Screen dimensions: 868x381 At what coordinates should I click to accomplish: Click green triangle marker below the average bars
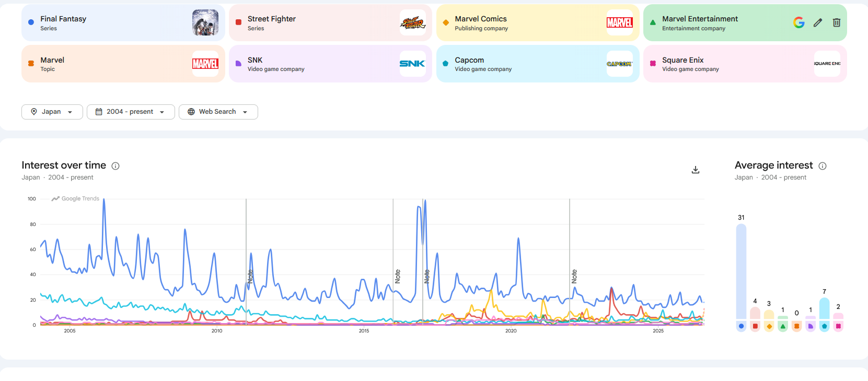point(783,326)
